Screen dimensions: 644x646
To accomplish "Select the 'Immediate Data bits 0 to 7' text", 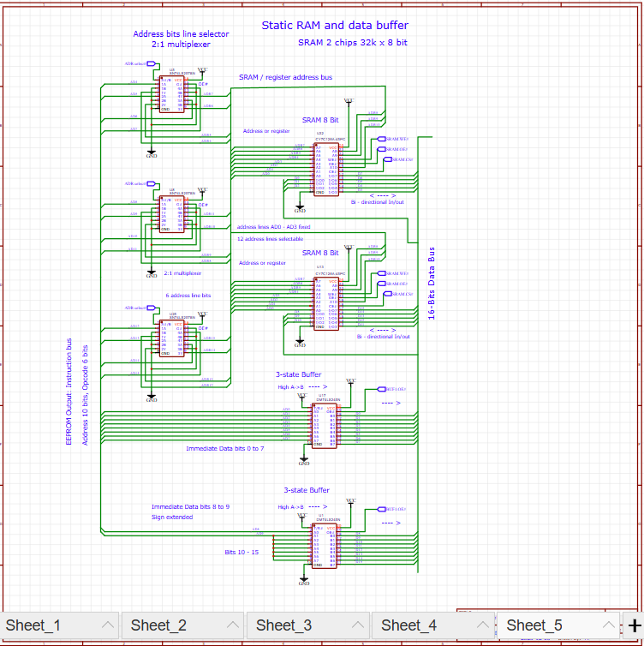I will [x=225, y=448].
